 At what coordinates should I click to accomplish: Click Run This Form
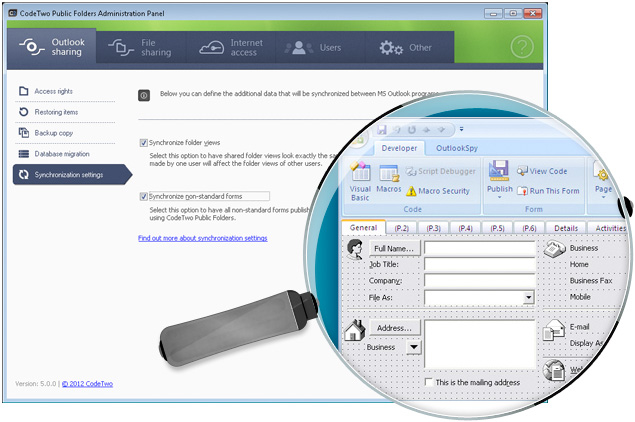coord(548,191)
